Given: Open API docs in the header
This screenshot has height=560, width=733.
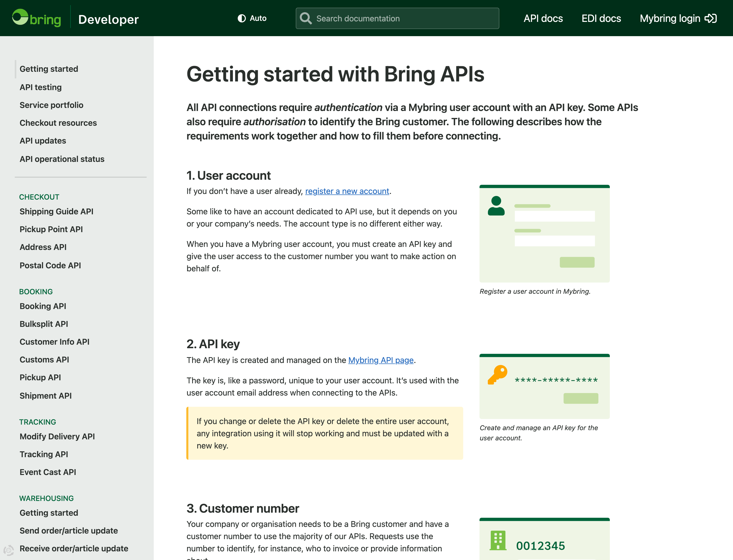Looking at the screenshot, I should (x=543, y=18).
